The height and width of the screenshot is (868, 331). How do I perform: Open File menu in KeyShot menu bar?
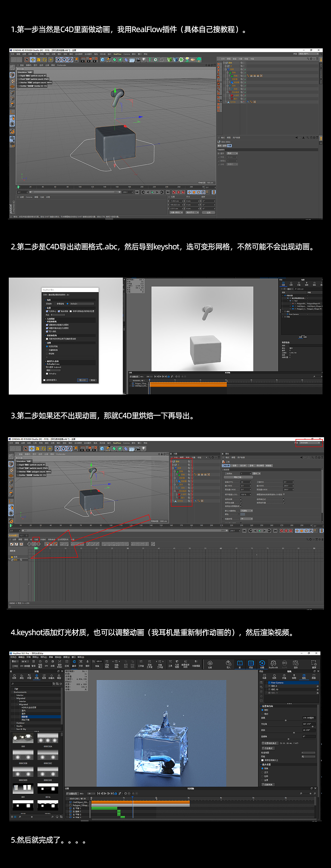pyautogui.click(x=13, y=657)
